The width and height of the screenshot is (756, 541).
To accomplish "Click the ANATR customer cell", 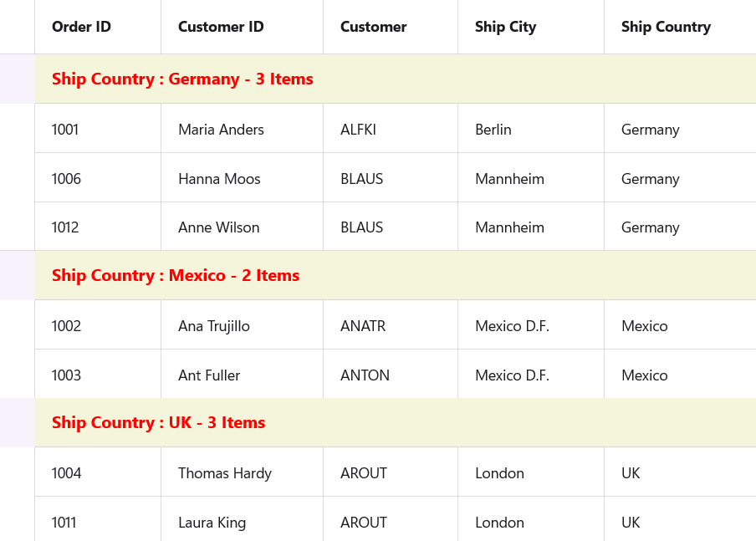I will (363, 326).
